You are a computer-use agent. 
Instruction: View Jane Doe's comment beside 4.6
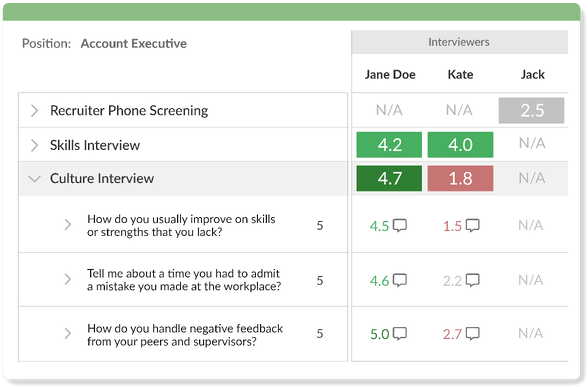click(x=400, y=280)
